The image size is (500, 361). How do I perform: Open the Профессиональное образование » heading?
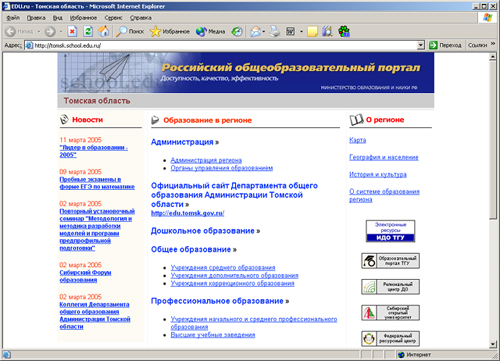[x=220, y=301]
